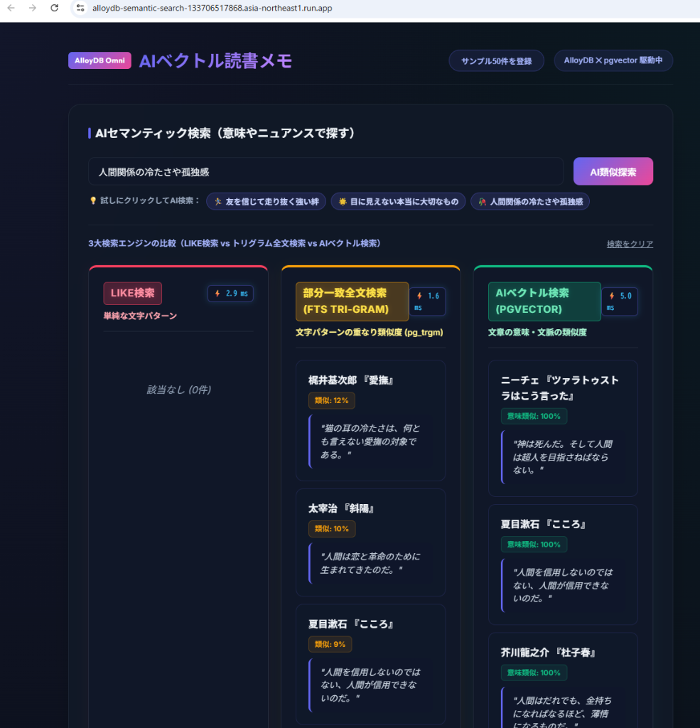Focus the semantic search input field

click(326, 172)
